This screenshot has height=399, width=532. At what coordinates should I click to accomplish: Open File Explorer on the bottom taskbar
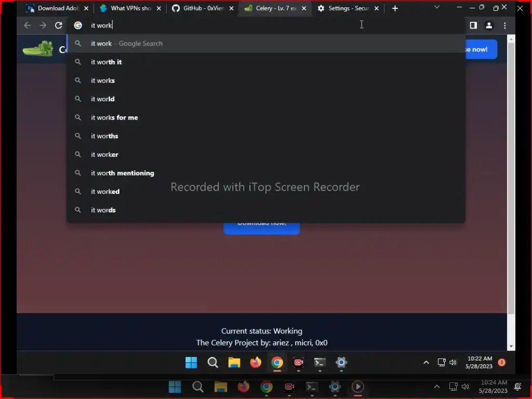(x=220, y=387)
